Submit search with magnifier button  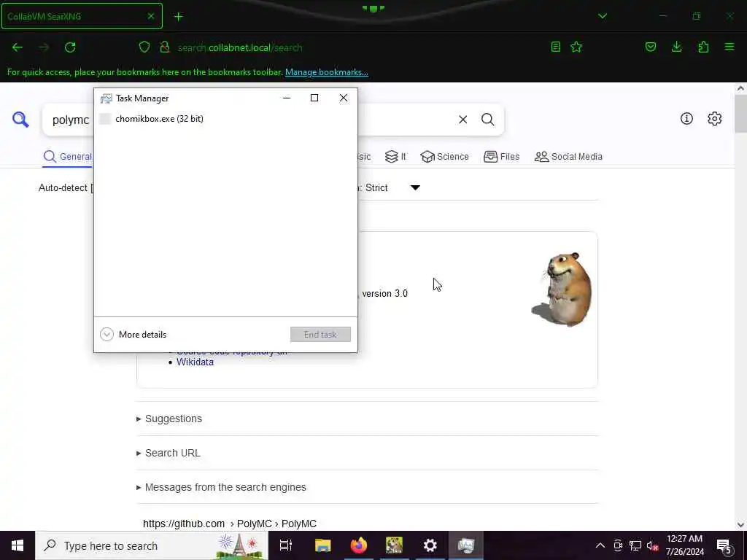[x=487, y=120]
